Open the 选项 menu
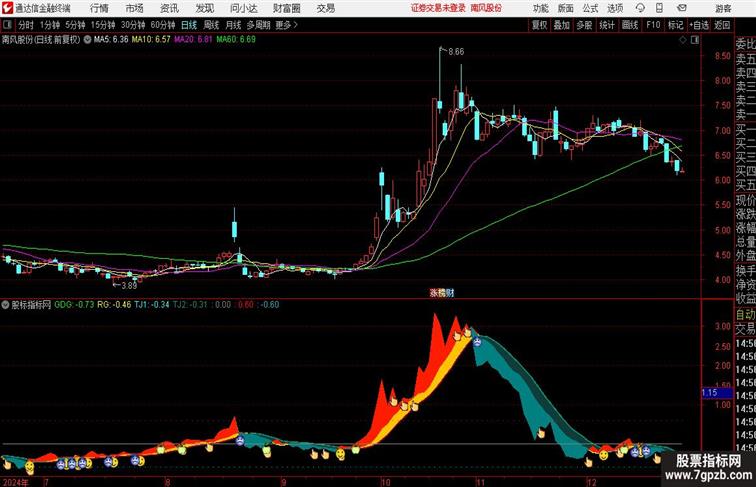The height and width of the screenshot is (487, 756). tap(615, 8)
